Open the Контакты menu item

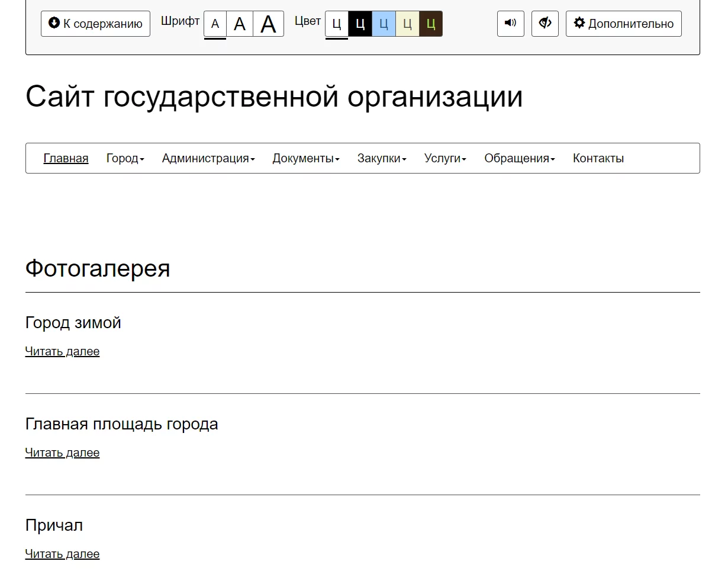598,158
